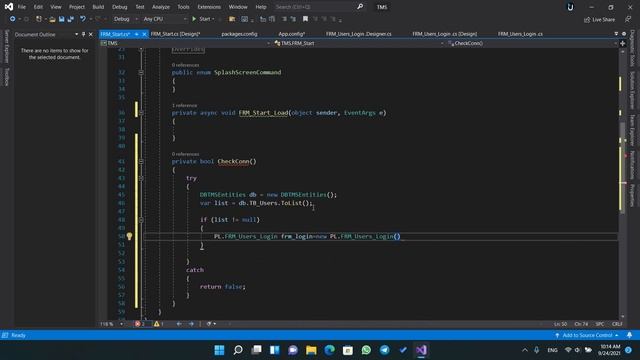This screenshot has width=640, height=360.
Task: Switch to FRM_Start.cs [Design] tab
Action: pos(176,34)
